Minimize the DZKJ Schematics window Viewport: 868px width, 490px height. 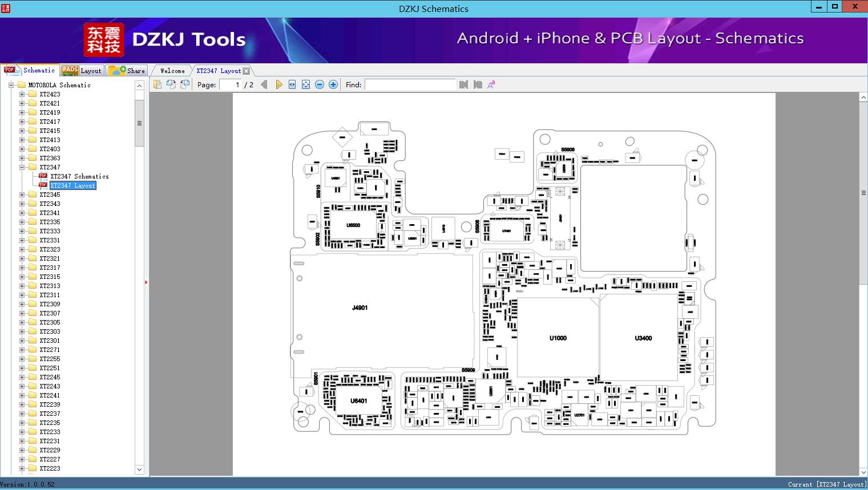819,7
